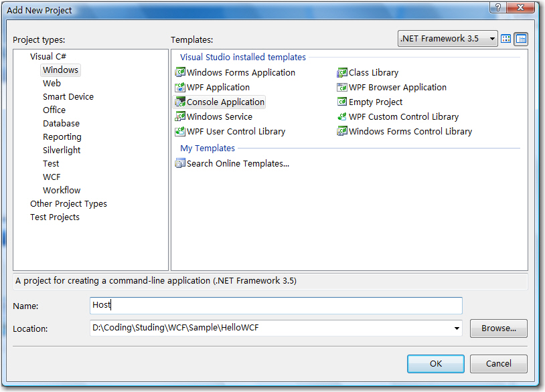The height and width of the screenshot is (392, 545).
Task: Select the Smart Device project type
Action: [x=68, y=96]
